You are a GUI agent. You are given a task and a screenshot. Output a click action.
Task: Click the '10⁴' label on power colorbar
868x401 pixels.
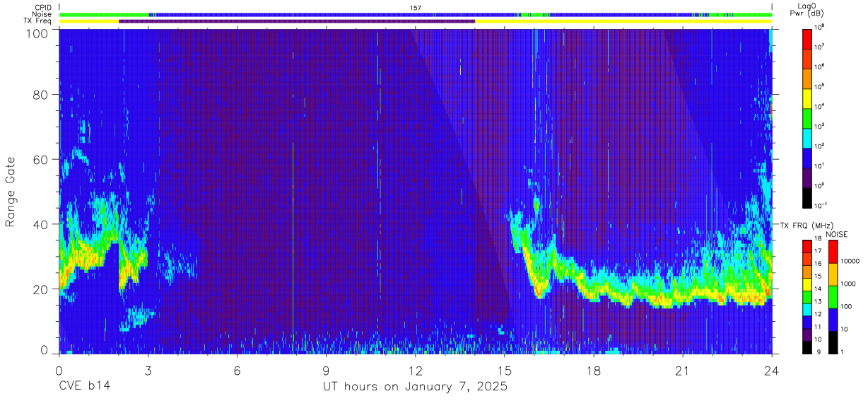[x=819, y=106]
